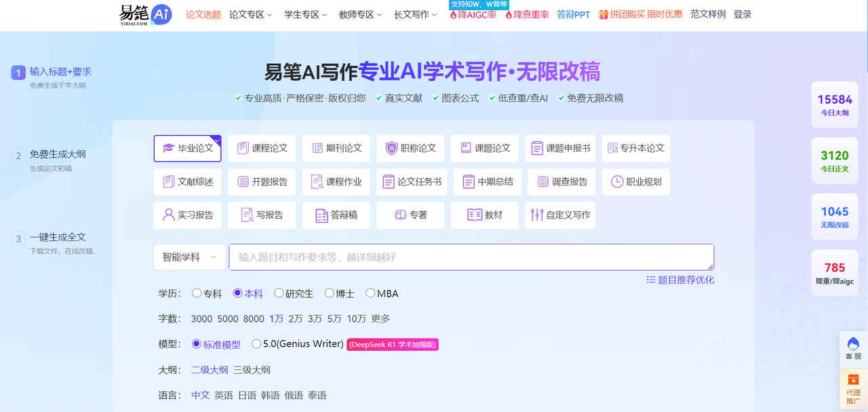The image size is (868, 412).
Task: Select the 自定义写作 sliders icon
Action: pos(537,215)
